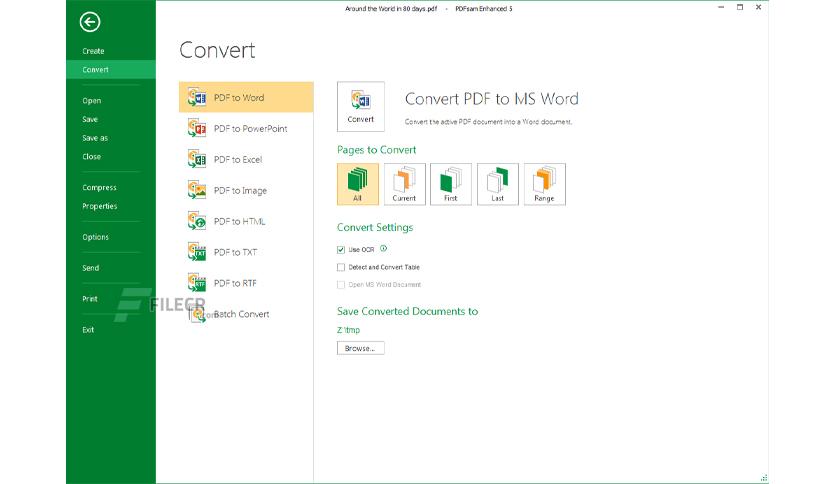The image size is (836, 484).
Task: Click the back arrow icon in the sidebar
Action: (90, 22)
